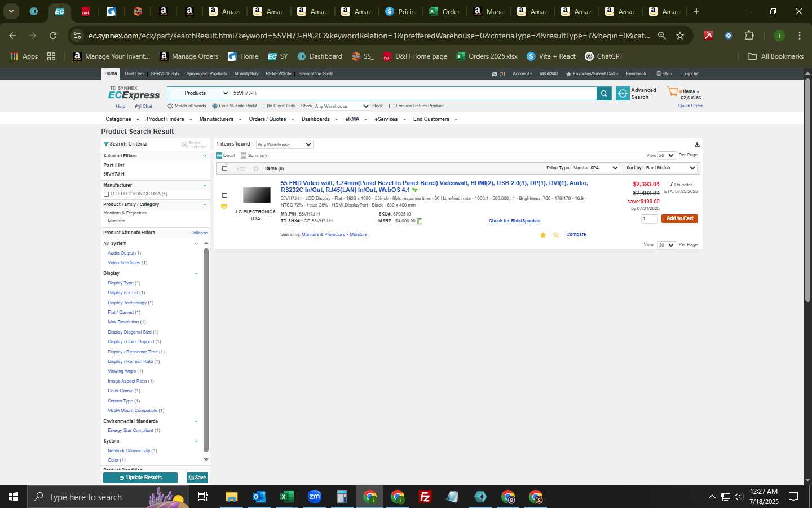
Task: Collapse the Display filter group
Action: [196, 274]
